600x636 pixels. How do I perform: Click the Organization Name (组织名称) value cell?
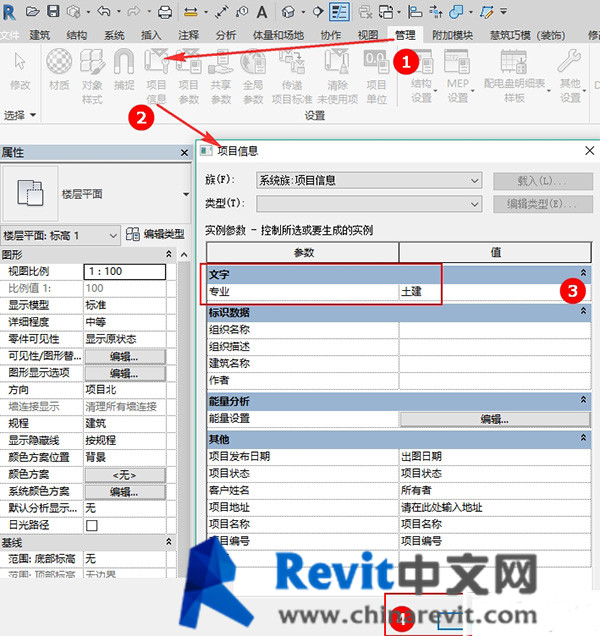tap(495, 330)
